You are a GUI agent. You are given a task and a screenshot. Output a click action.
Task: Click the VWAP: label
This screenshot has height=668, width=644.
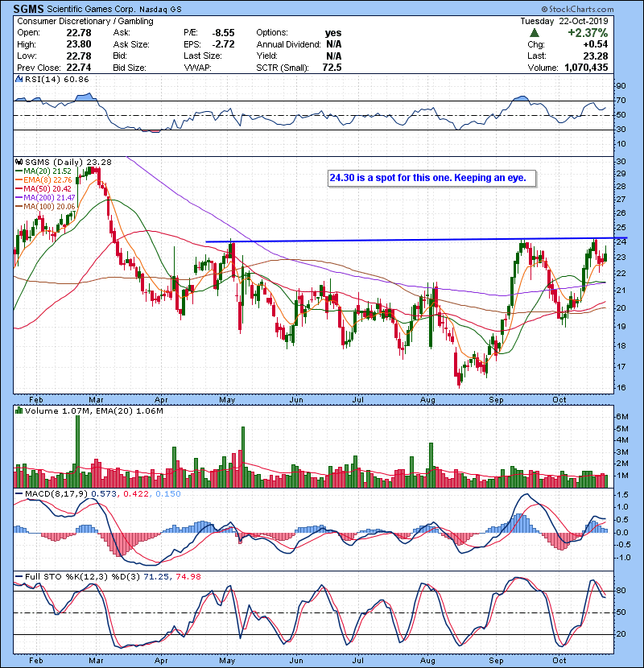(197, 68)
